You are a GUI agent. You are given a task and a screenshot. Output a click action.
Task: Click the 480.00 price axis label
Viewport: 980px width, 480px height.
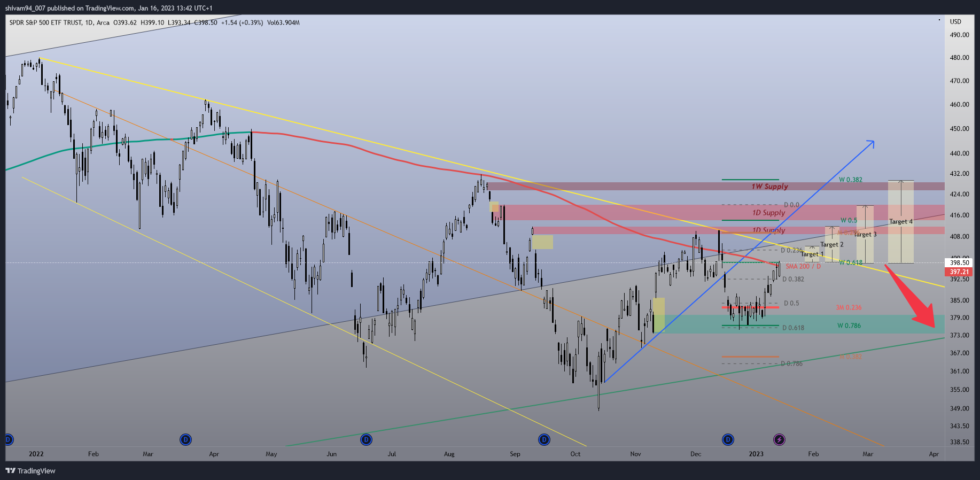[959, 58]
